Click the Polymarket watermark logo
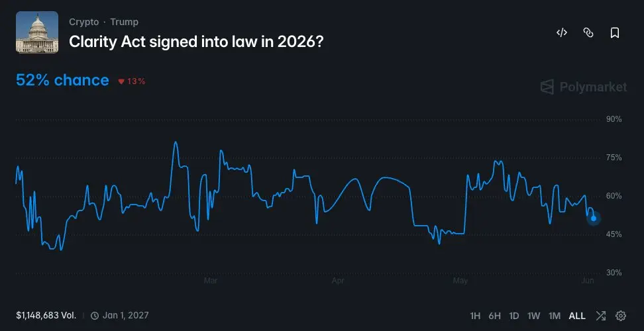The width and height of the screenshot is (644, 331). [583, 87]
